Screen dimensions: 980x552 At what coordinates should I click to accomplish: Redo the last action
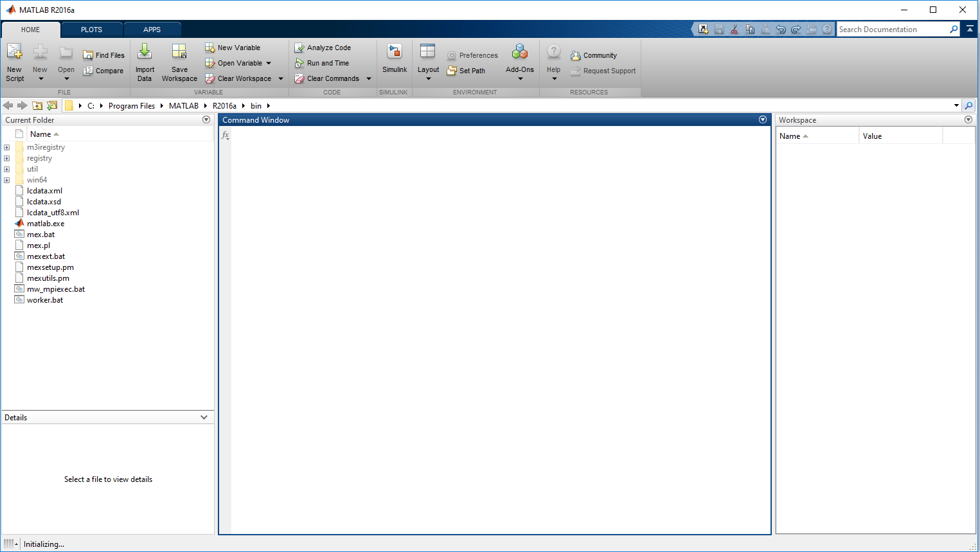click(x=796, y=30)
